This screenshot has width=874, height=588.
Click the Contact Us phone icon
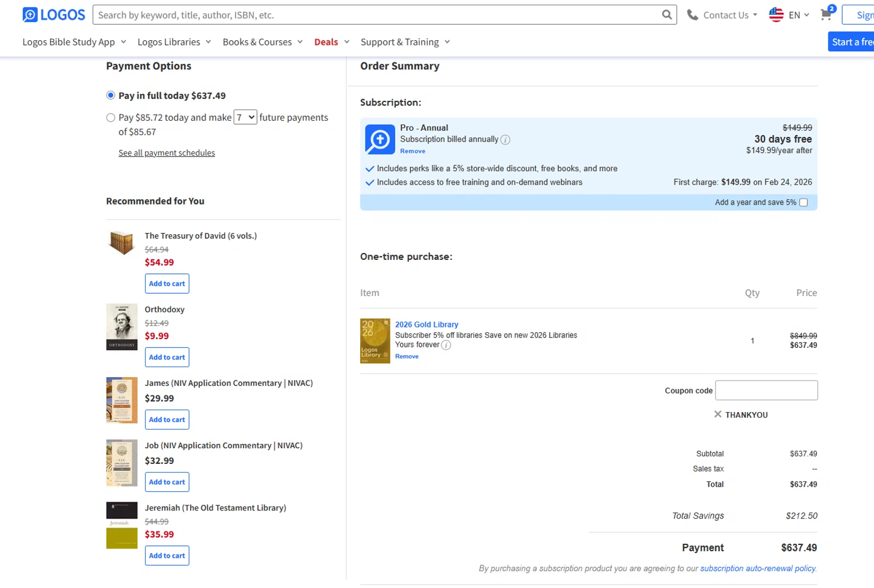click(692, 15)
